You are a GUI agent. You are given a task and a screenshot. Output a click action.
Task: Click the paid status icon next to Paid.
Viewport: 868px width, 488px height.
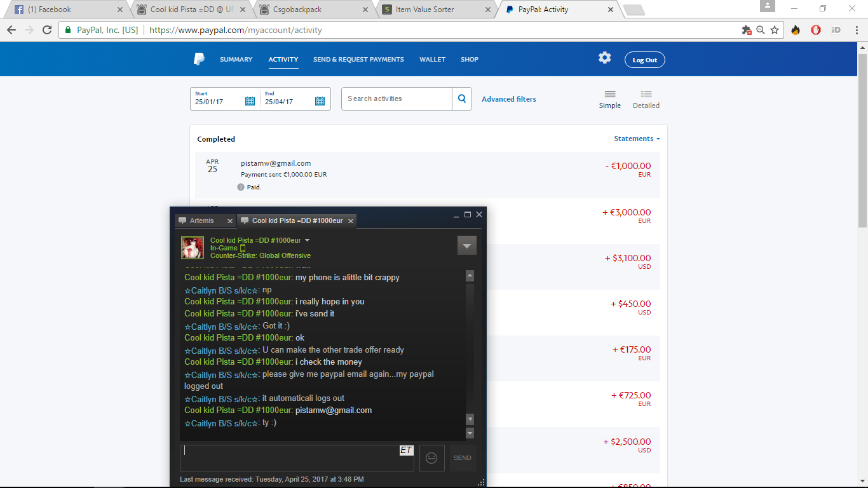[241, 187]
